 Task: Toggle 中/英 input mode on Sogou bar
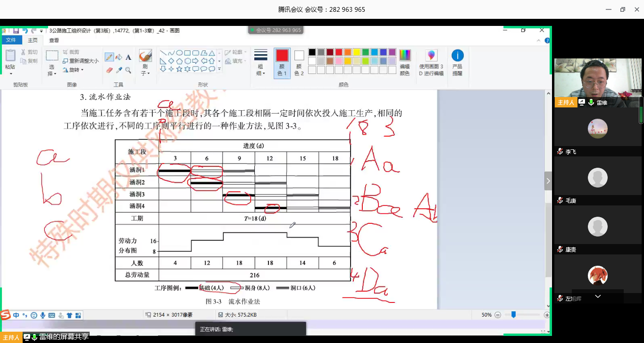pos(16,315)
